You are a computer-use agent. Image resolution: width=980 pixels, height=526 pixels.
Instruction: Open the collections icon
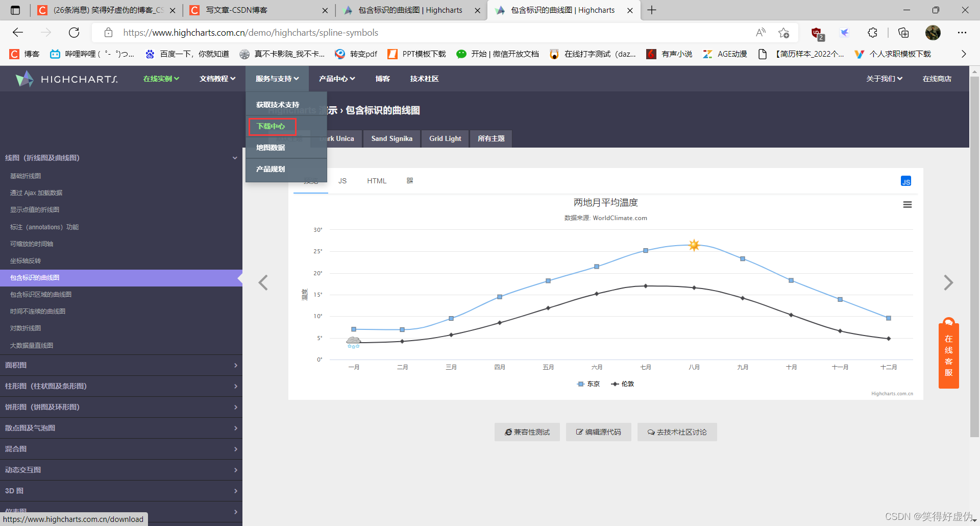903,33
